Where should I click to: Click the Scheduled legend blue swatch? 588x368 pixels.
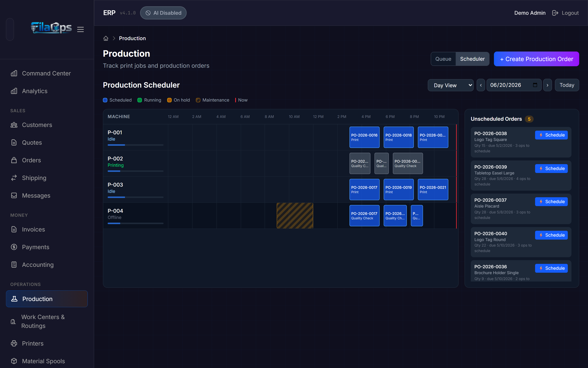click(105, 100)
